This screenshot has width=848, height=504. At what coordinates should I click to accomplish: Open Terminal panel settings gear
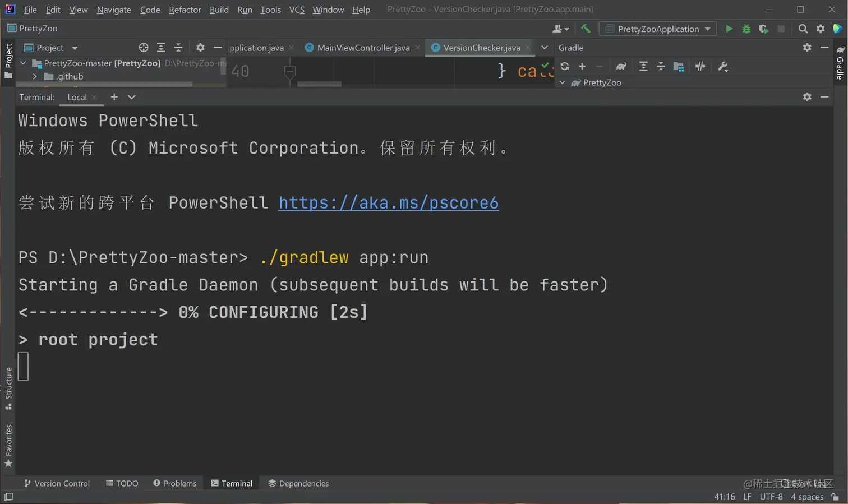(807, 97)
